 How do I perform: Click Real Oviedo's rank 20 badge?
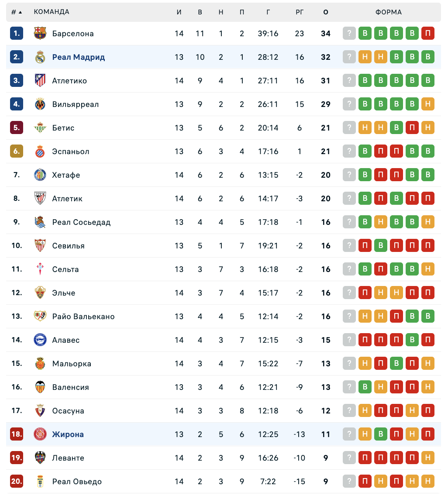click(17, 482)
